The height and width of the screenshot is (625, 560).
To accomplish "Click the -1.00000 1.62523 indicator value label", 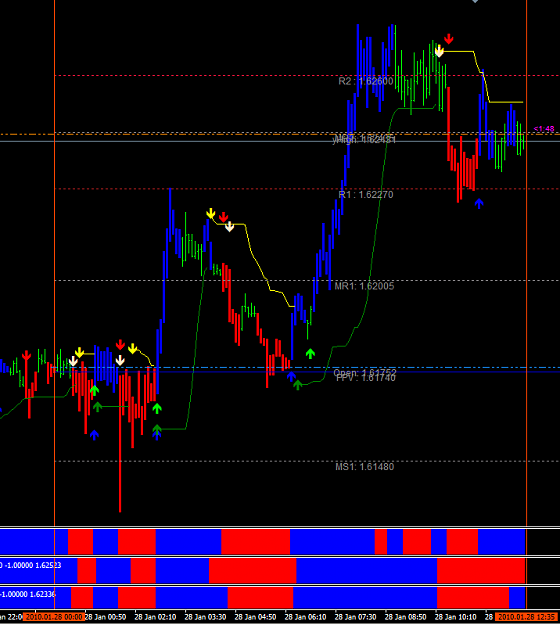I will click(33, 565).
